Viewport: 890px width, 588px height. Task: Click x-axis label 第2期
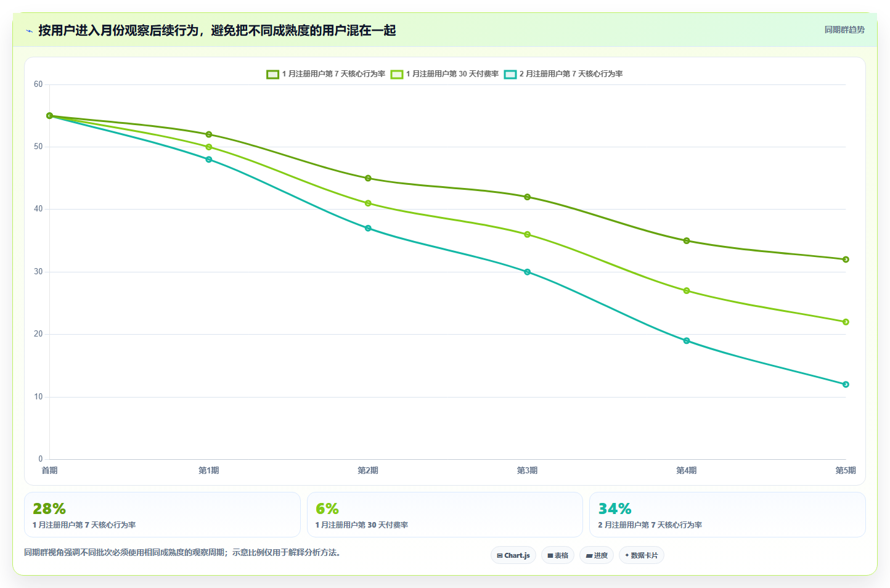pyautogui.click(x=368, y=470)
